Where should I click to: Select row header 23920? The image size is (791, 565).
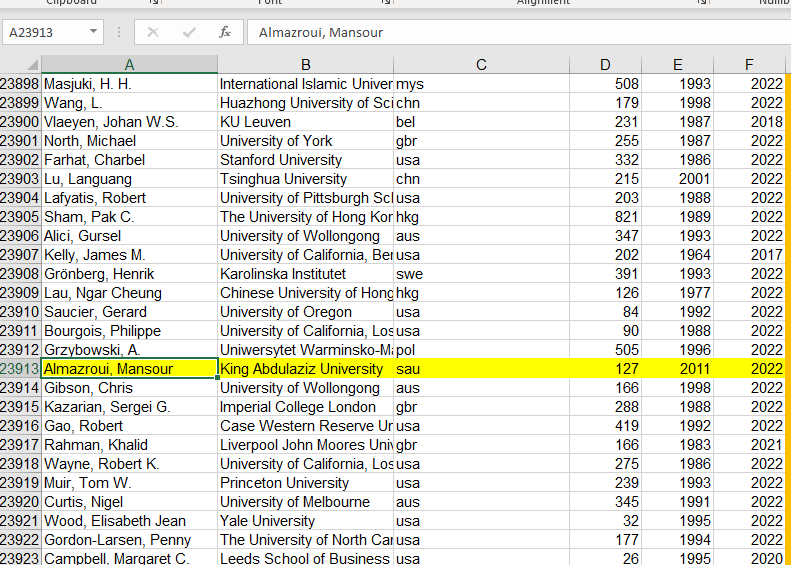coord(20,502)
